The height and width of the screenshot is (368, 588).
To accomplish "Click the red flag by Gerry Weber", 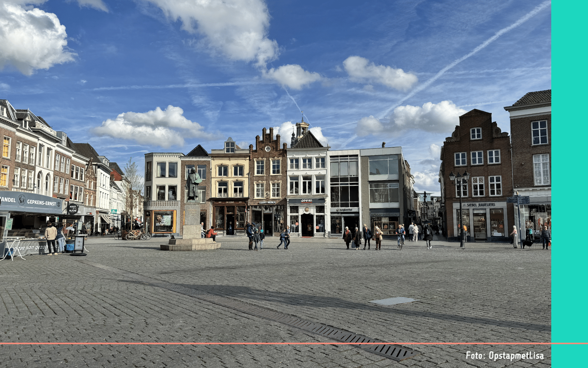I will 246,210.
